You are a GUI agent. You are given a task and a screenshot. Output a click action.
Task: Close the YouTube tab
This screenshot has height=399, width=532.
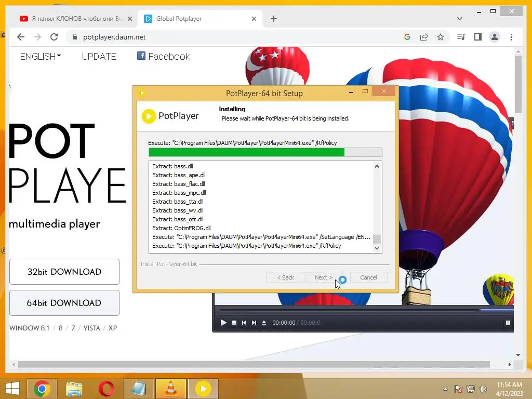pyautogui.click(x=129, y=19)
